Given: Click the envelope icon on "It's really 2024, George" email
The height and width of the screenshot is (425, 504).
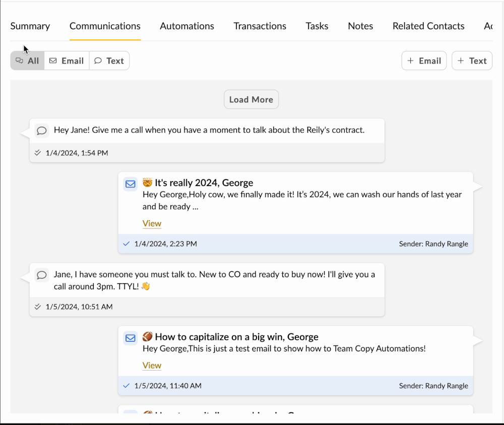Looking at the screenshot, I should pos(130,184).
